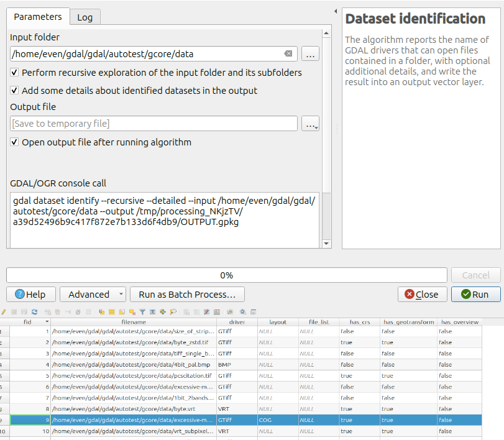504x440 pixels.
Task: Toggle the add details about identified datasets checkbox
Action: (x=15, y=91)
